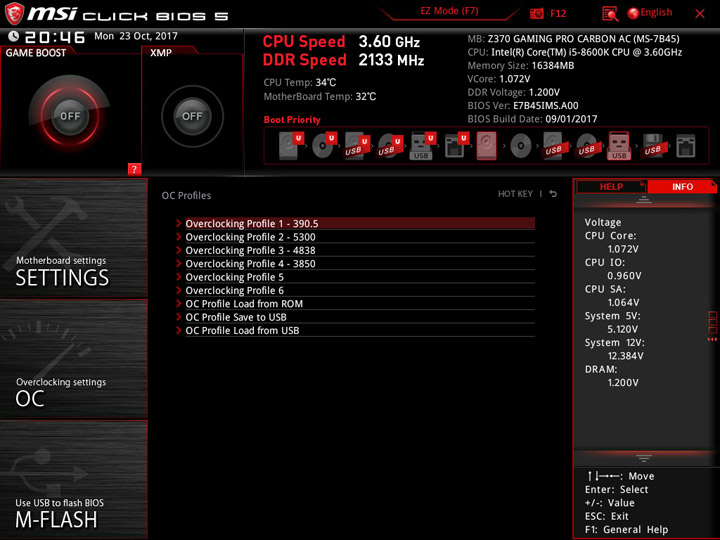720x540 pixels.
Task: Click the CPU SA 1.064V value
Action: [x=623, y=302]
